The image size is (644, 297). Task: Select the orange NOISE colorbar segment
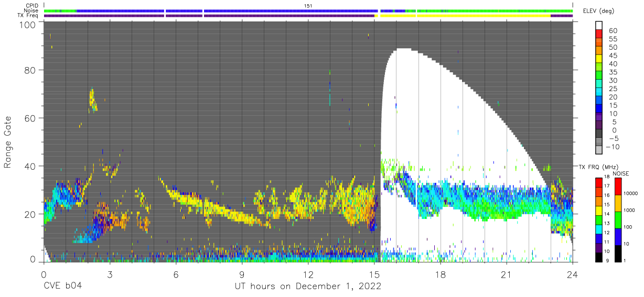coord(617,203)
